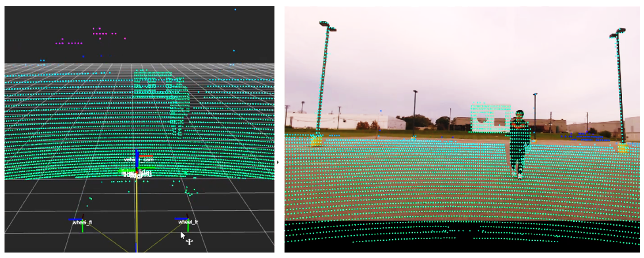
Task: Click the black vehicle hood in camera image
Action: (x=462, y=247)
